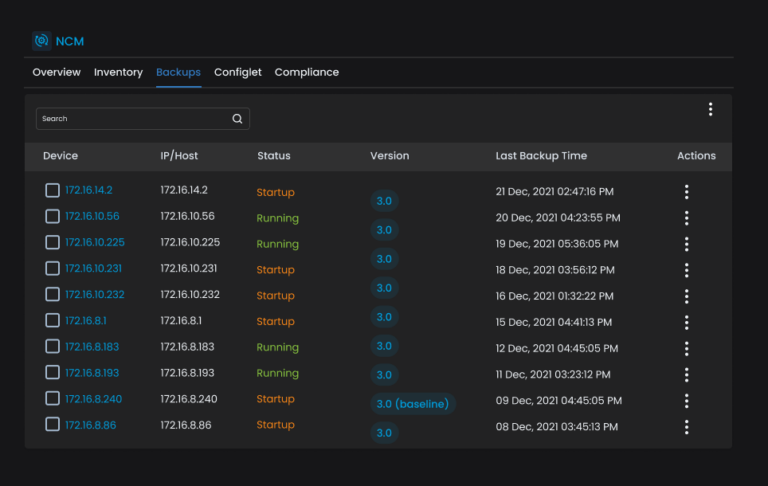Tick the checkbox for 172.16.8.193
The height and width of the screenshot is (486, 768).
[x=52, y=373]
